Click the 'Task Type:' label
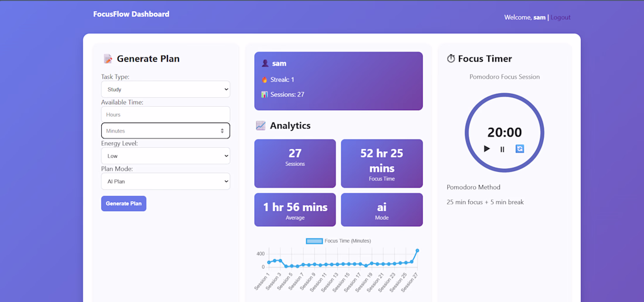The image size is (644, 302). point(115,77)
